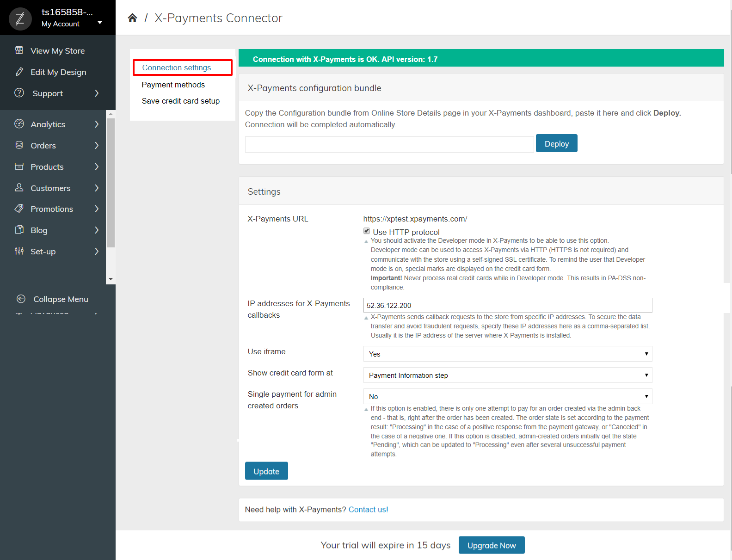This screenshot has width=732, height=560.
Task: Click the Contact us! link
Action: pos(368,510)
